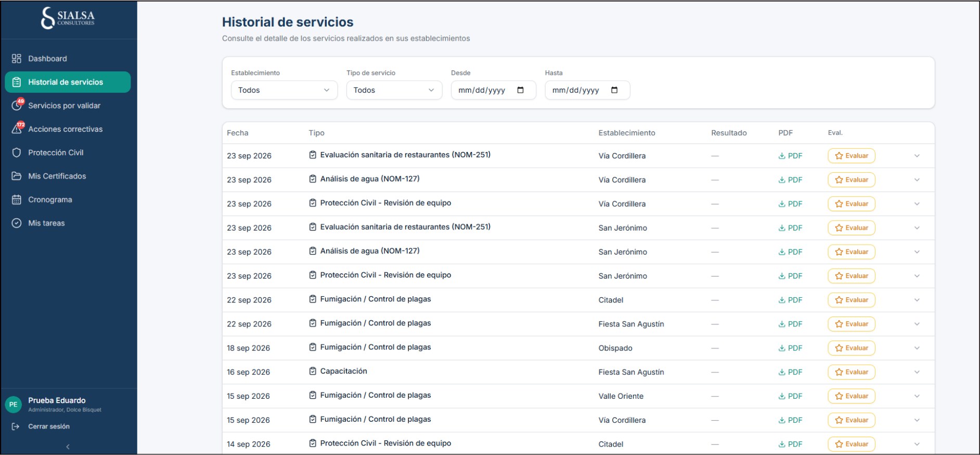
Task: Download PDF for San Jerónimo Análisis de agua
Action: pyautogui.click(x=790, y=252)
